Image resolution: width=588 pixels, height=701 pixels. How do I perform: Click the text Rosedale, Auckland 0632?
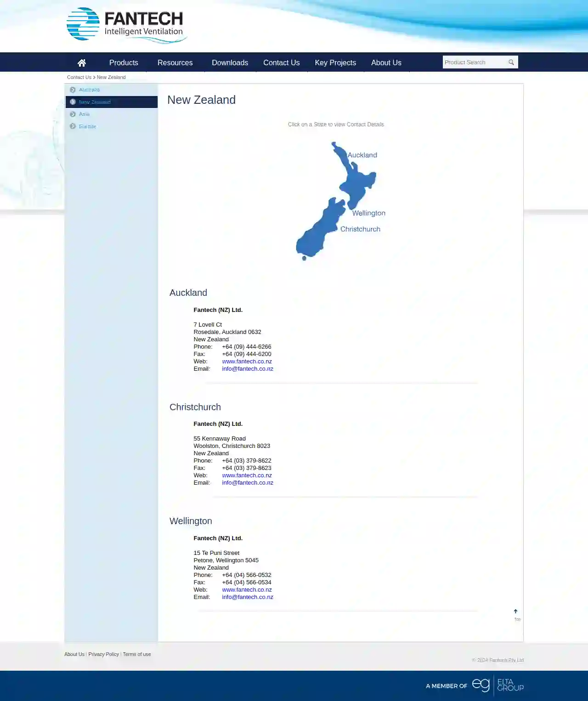pos(227,332)
